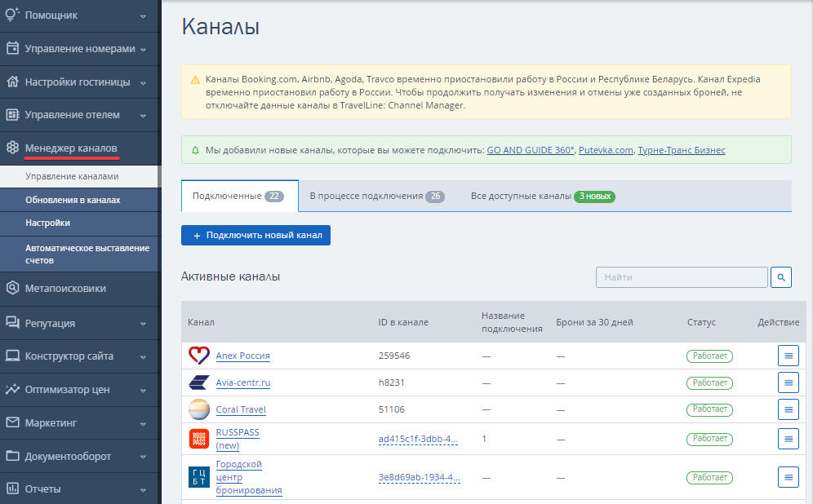
Task: Click the Найти search input field
Action: (x=682, y=277)
